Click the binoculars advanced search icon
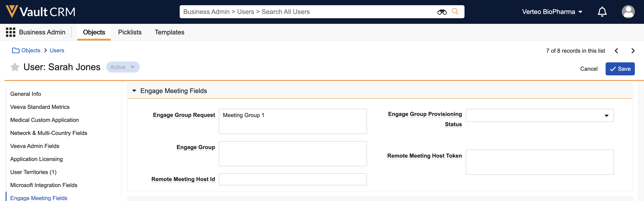Screen dimensions: 644x201 pyautogui.click(x=442, y=12)
